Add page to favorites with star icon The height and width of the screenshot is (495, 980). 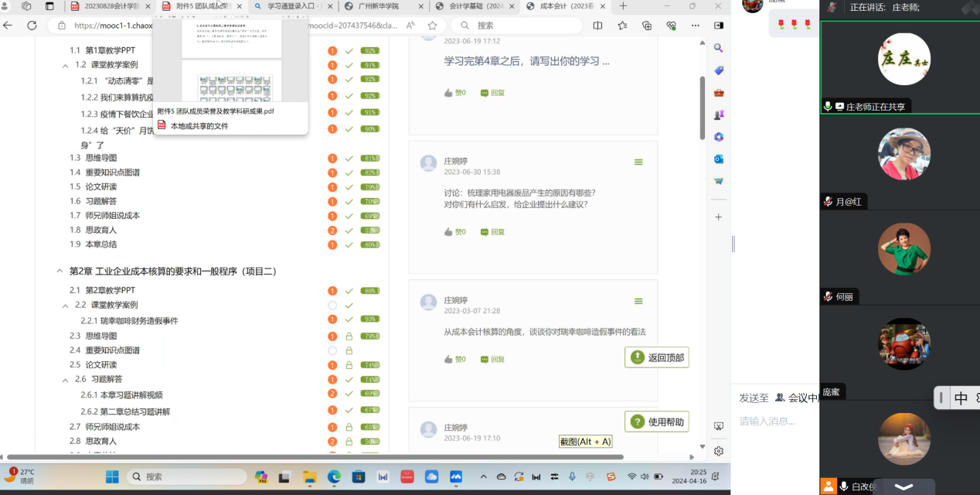coord(433,26)
